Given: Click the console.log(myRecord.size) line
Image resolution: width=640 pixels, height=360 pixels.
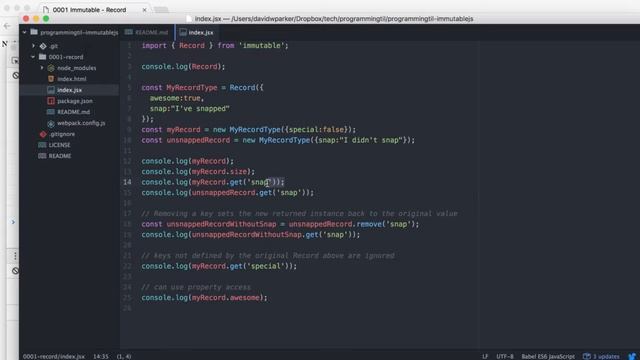Looking at the screenshot, I should pos(198,172).
